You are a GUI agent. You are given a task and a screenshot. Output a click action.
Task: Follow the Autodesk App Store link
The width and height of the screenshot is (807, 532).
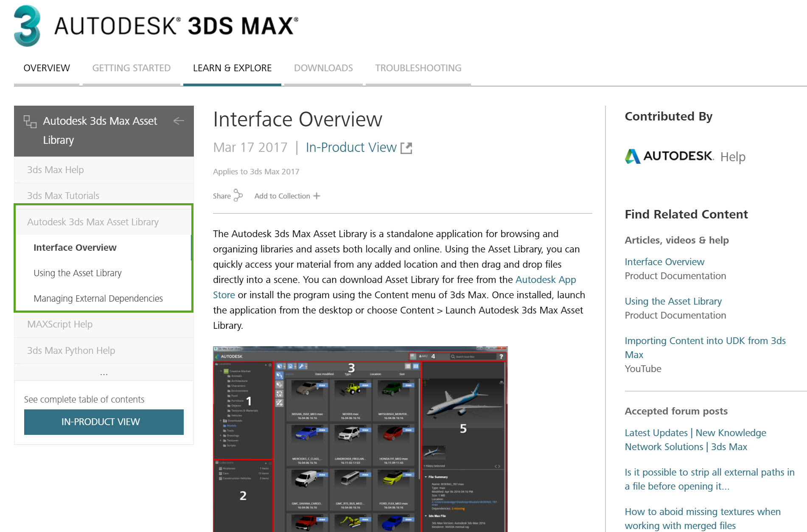pyautogui.click(x=546, y=280)
